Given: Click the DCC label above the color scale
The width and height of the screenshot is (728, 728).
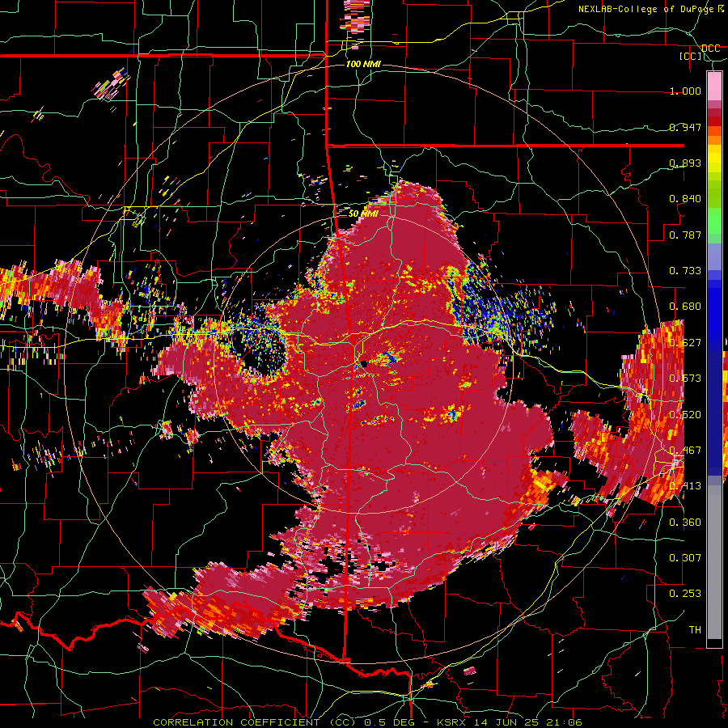Looking at the screenshot, I should coord(711,49).
